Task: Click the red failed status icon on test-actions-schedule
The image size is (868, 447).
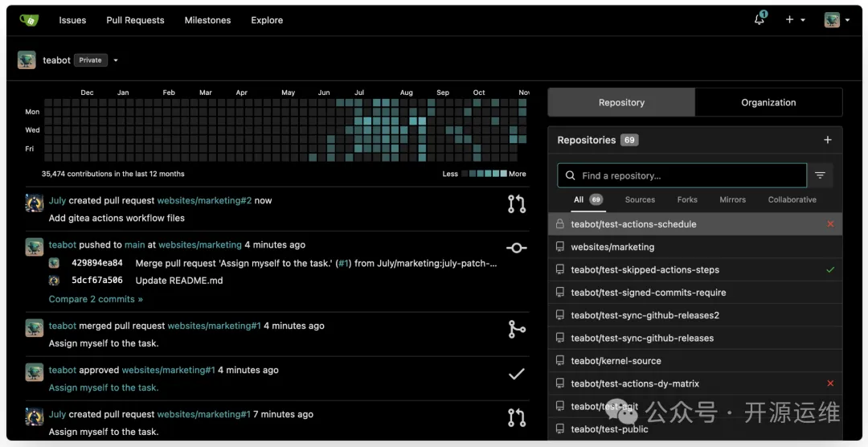Action: point(830,224)
